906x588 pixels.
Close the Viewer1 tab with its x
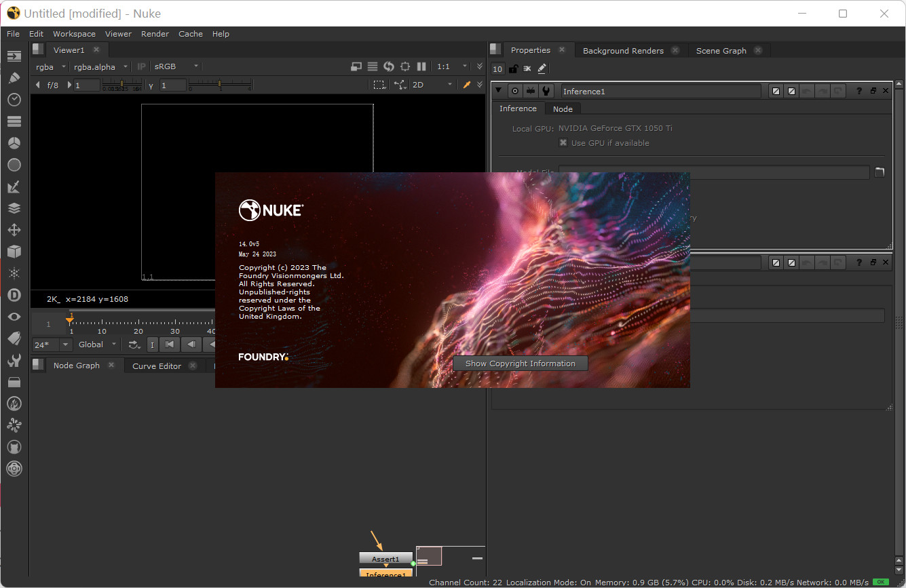tap(96, 50)
